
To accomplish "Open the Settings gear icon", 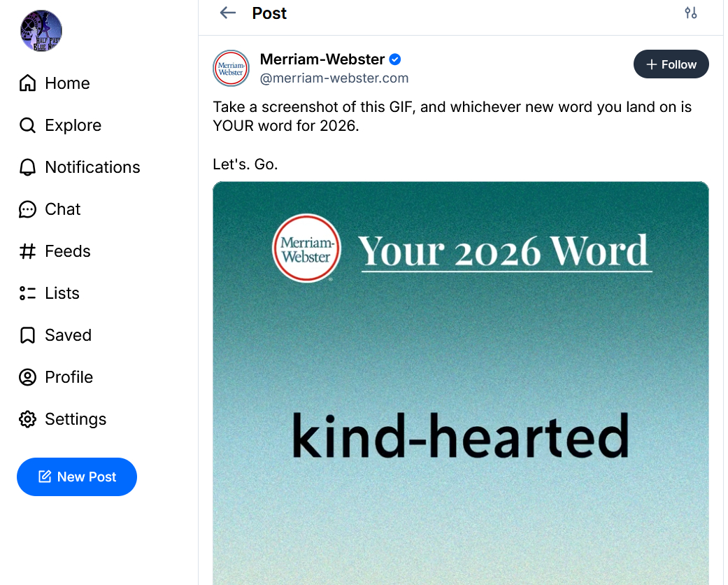I will pyautogui.click(x=27, y=419).
